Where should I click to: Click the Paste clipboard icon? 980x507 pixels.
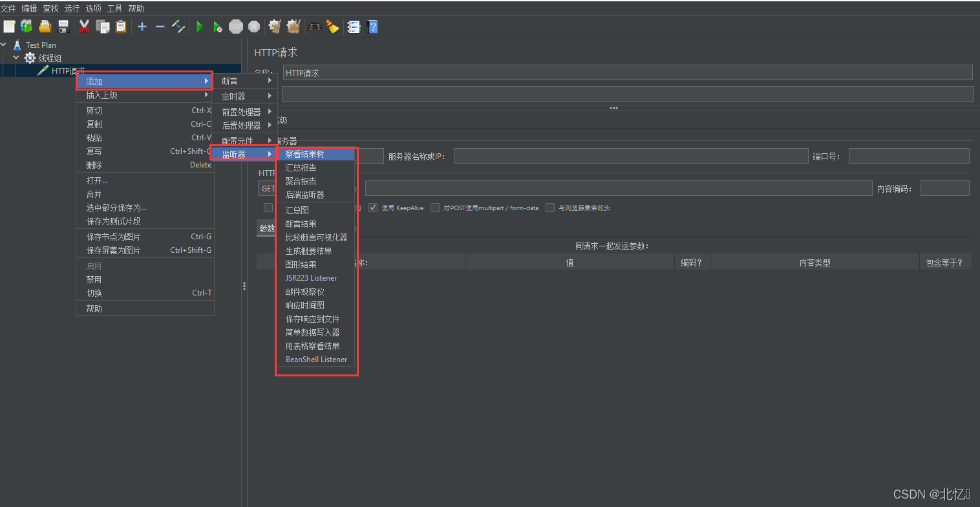pyautogui.click(x=121, y=27)
